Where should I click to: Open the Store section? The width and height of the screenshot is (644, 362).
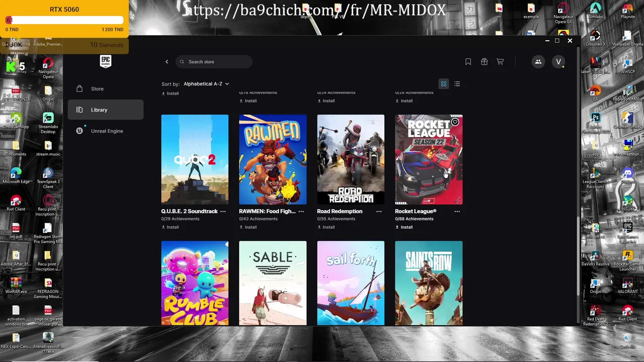pos(106,89)
